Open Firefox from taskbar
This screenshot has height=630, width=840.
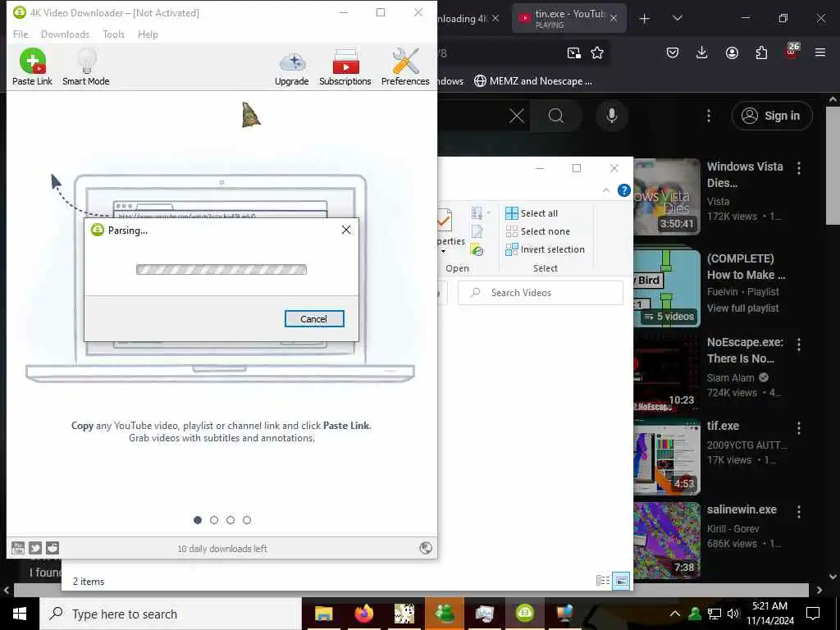[363, 614]
